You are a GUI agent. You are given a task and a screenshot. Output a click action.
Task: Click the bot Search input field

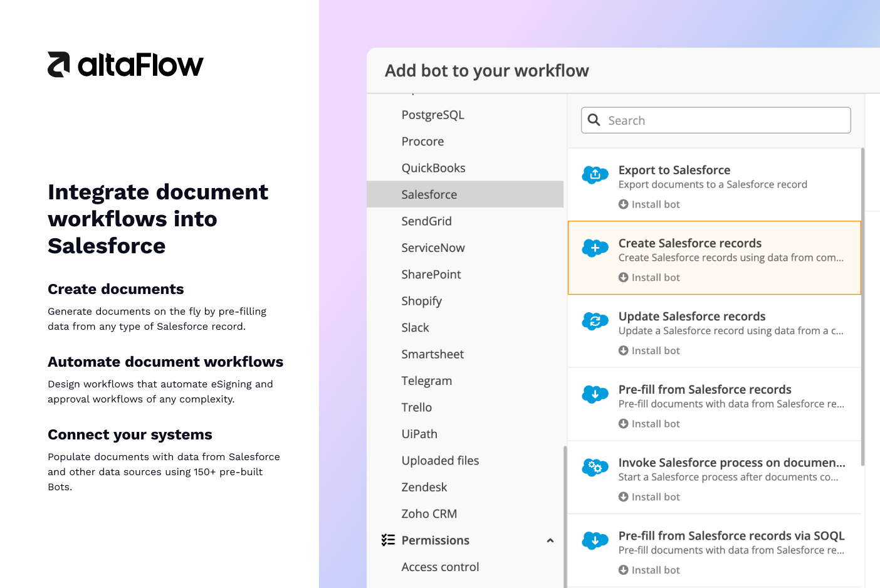pyautogui.click(x=716, y=120)
